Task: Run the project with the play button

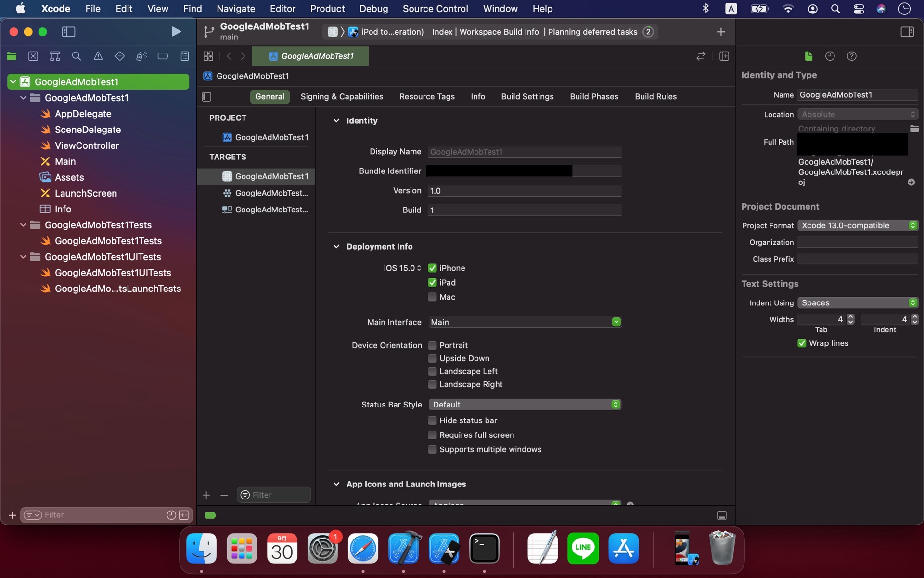Action: tap(176, 32)
